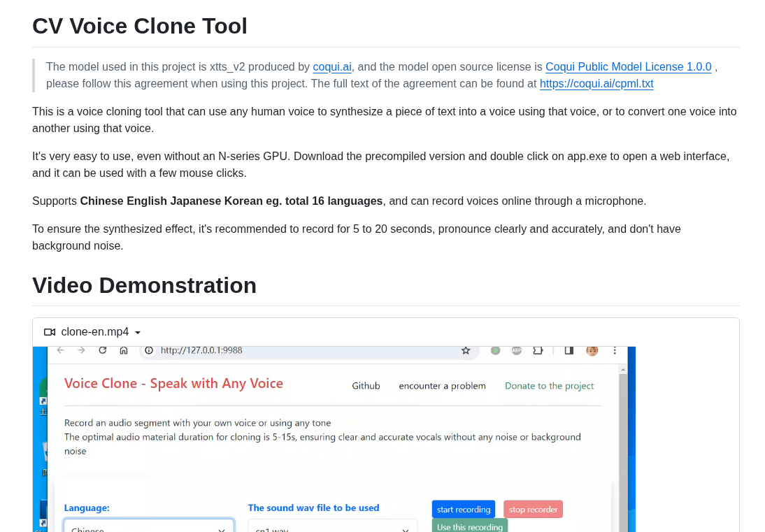Open the Language dropdown showing Chinese
This screenshot has width=765, height=532.
[149, 525]
